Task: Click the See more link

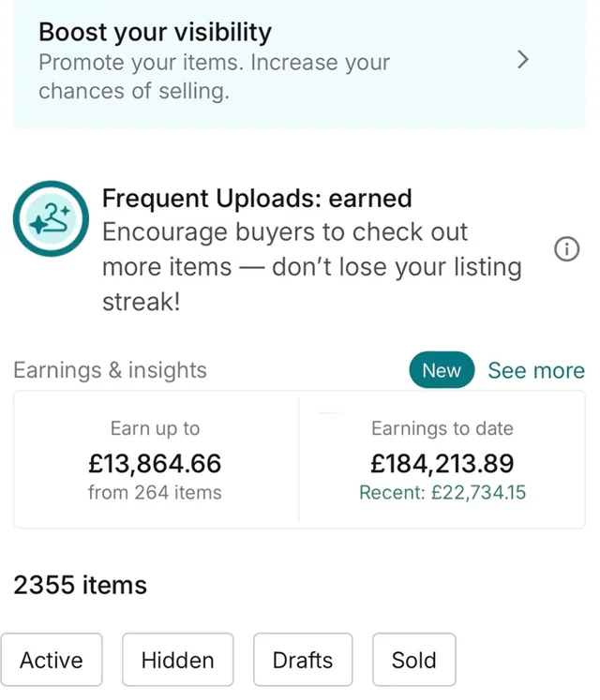Action: pos(535,371)
